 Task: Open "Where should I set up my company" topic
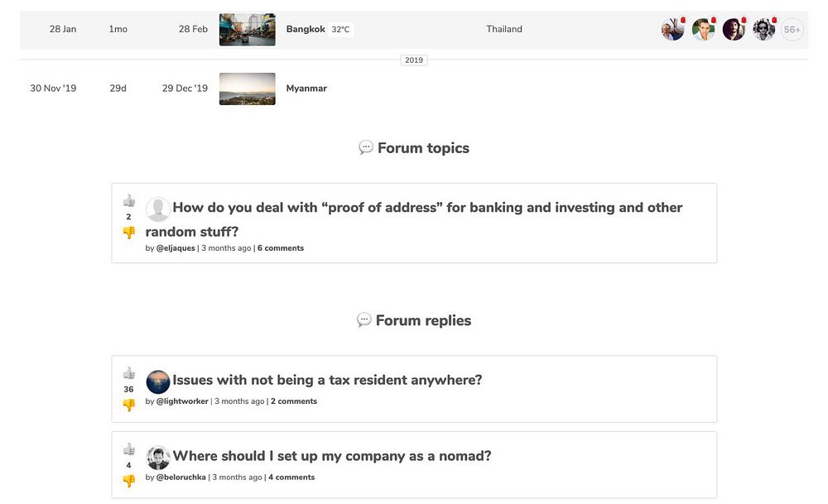(x=332, y=456)
